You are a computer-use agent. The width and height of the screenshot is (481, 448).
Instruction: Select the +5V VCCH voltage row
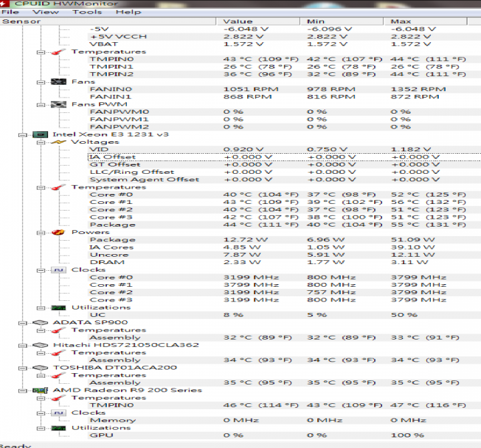pyautogui.click(x=284, y=37)
